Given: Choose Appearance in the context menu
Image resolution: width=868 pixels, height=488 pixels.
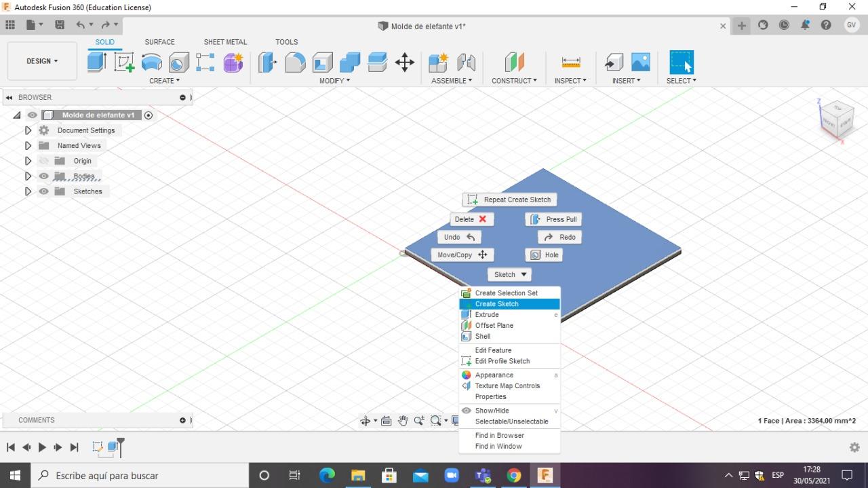Looking at the screenshot, I should [x=509, y=375].
